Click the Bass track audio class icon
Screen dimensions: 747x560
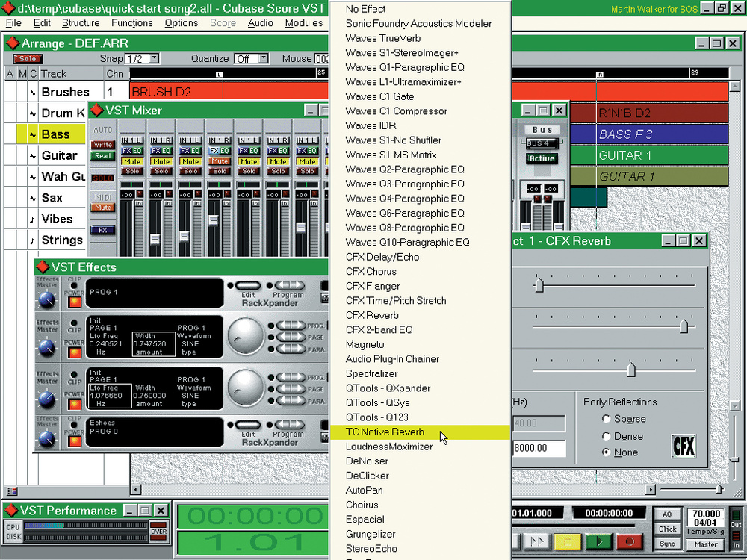pyautogui.click(x=32, y=134)
